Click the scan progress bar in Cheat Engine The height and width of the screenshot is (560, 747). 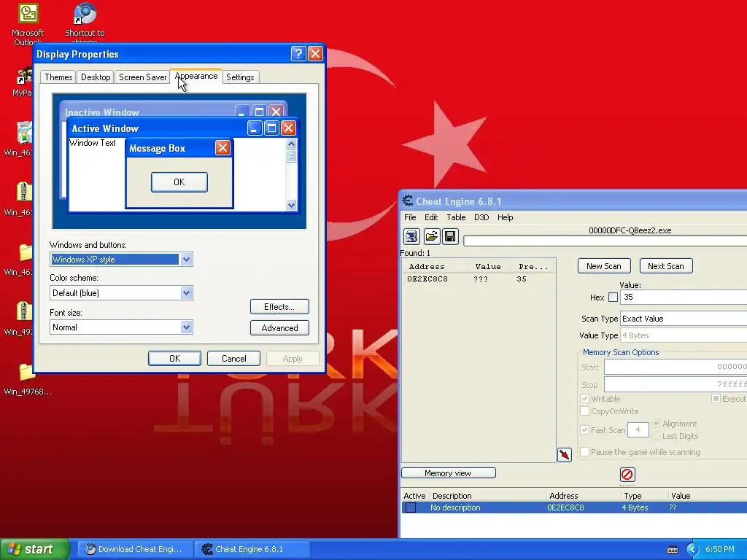pyautogui.click(x=605, y=241)
